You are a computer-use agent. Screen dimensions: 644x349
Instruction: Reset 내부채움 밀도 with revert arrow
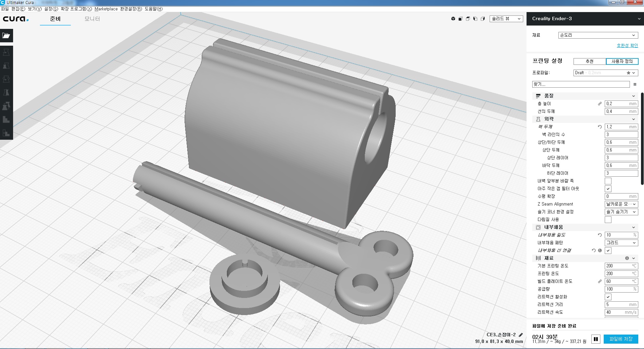[x=600, y=235]
